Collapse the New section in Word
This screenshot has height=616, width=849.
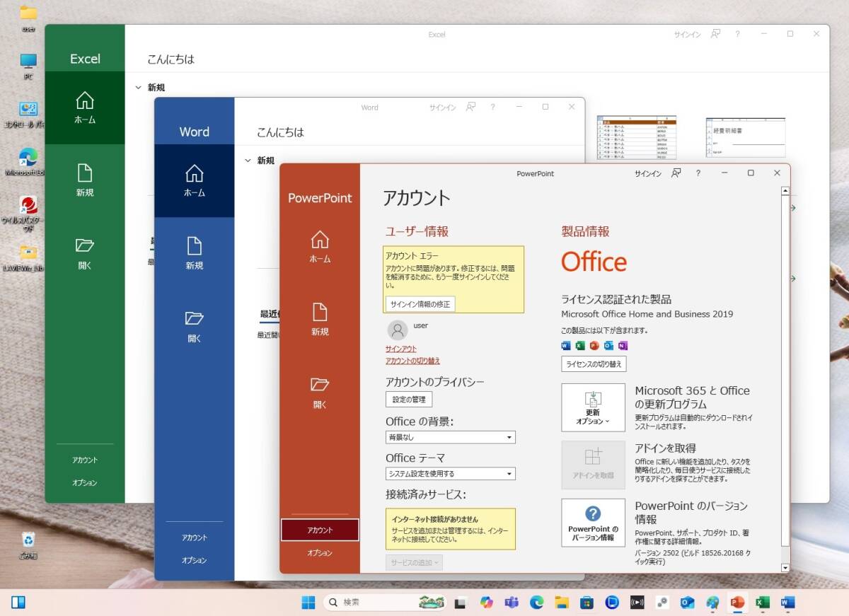(248, 161)
